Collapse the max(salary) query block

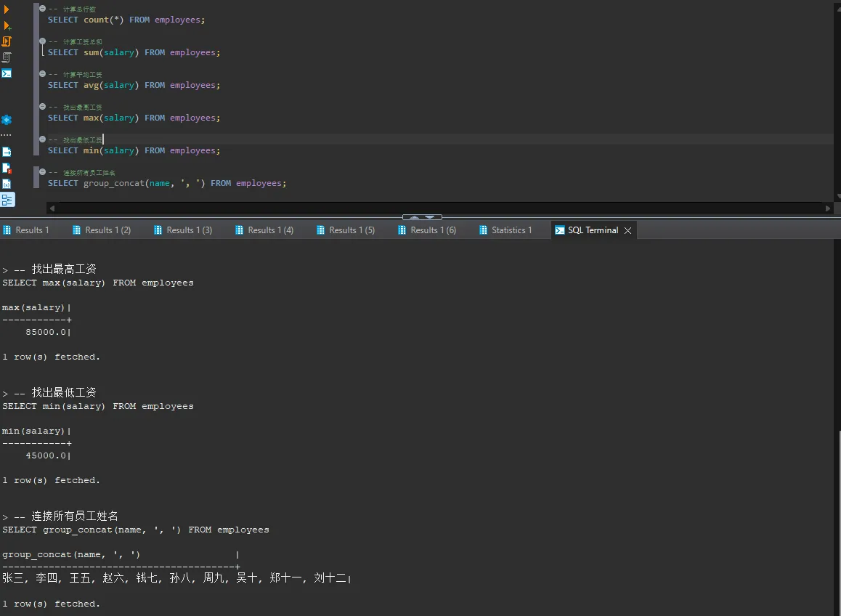coord(42,106)
